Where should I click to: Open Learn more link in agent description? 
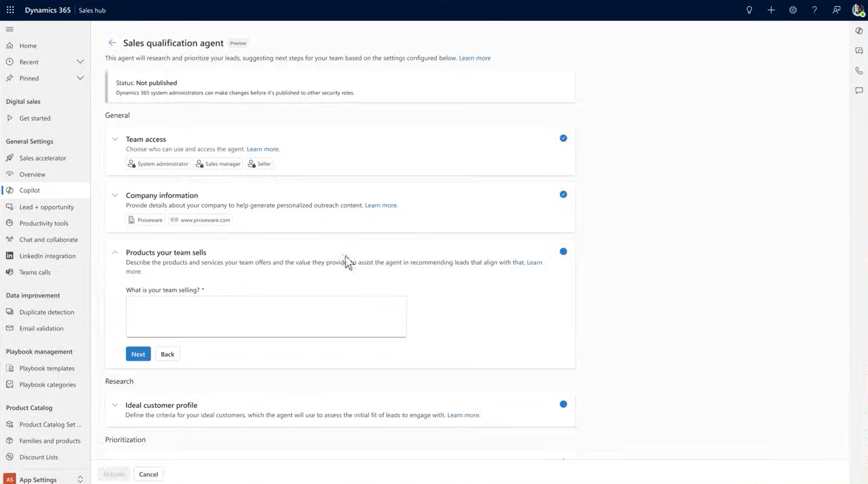coord(475,58)
